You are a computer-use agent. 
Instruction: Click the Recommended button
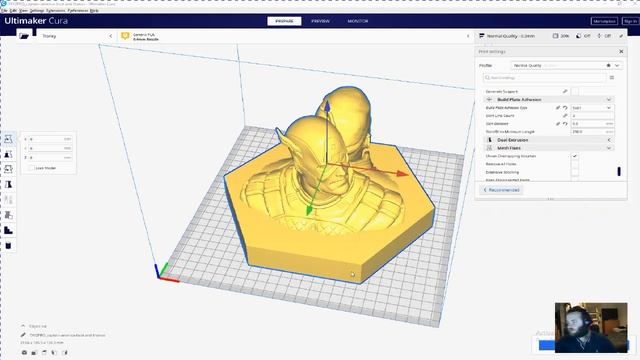tap(501, 190)
